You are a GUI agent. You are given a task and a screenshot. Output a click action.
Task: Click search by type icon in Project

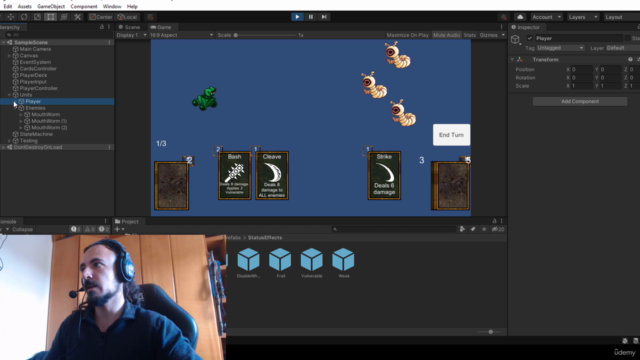pos(462,229)
